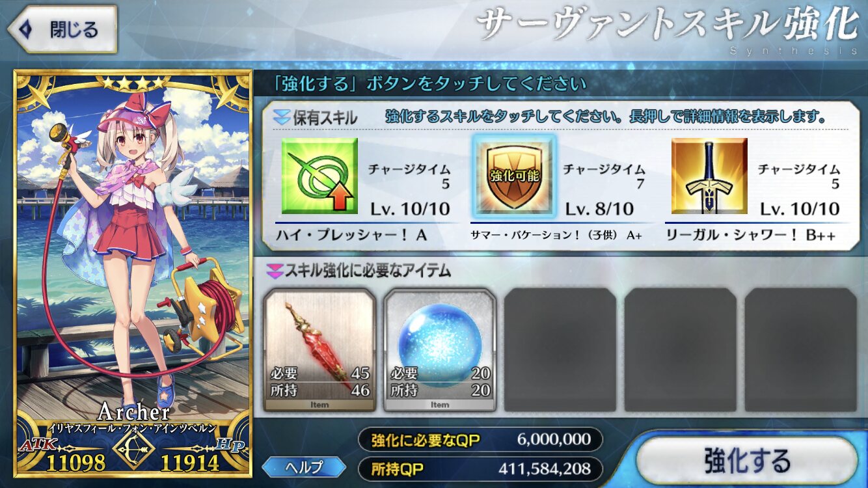
Task: Click the ハイ・プレッシャー！ A skill name
Action: tap(352, 236)
